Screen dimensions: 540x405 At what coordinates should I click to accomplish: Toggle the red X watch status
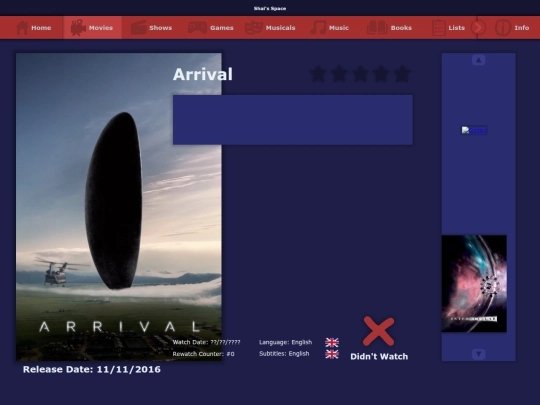(378, 331)
